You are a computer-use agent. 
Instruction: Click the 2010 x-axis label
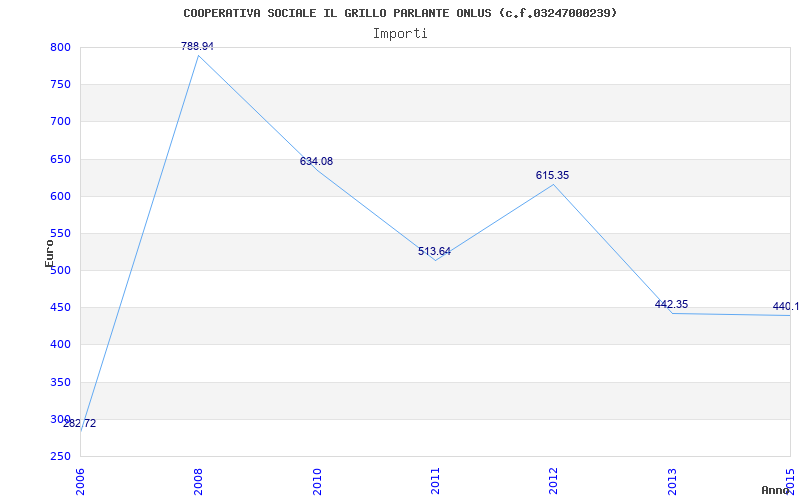point(317,481)
